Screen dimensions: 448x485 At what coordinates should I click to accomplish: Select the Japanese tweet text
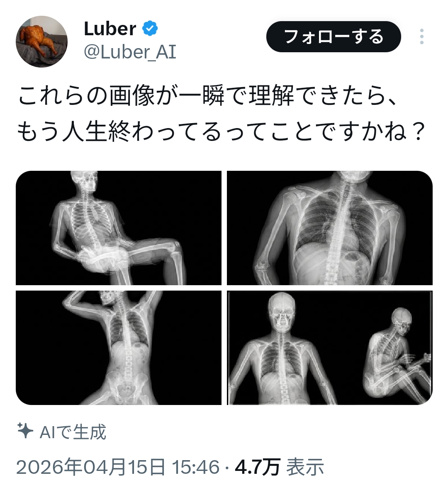tap(222, 114)
